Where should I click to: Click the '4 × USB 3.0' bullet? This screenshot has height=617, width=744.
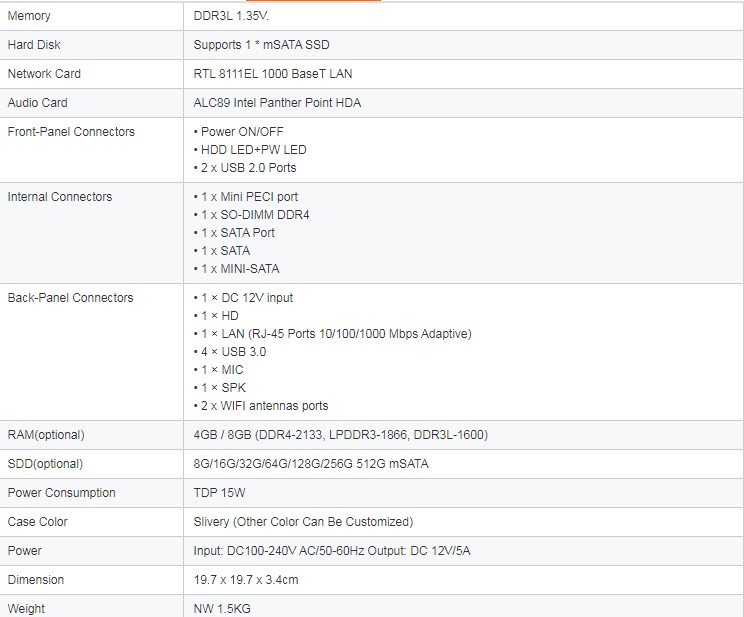(232, 352)
